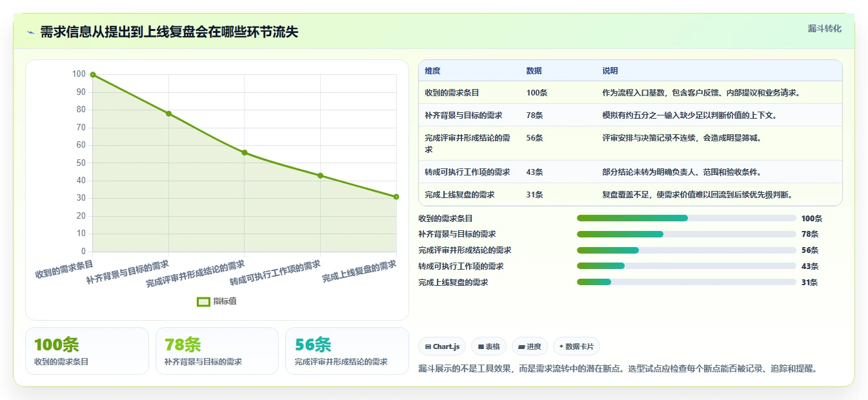868x400 pixels.
Task: Click the 56条 value beside its progress bar
Action: 810,250
